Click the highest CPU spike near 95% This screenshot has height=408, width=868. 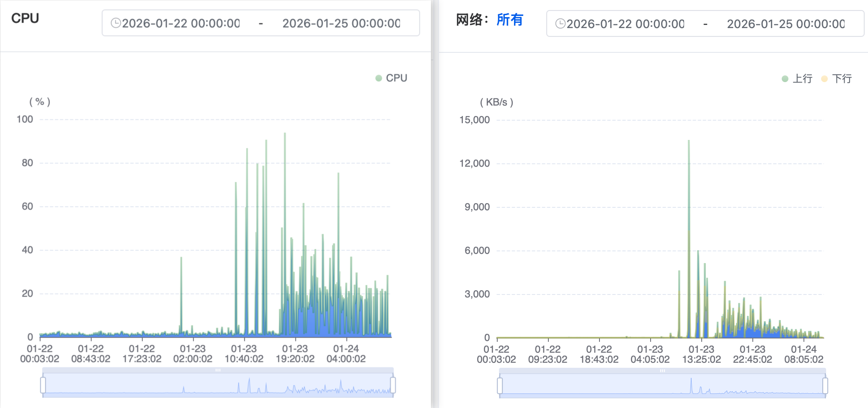(x=285, y=134)
